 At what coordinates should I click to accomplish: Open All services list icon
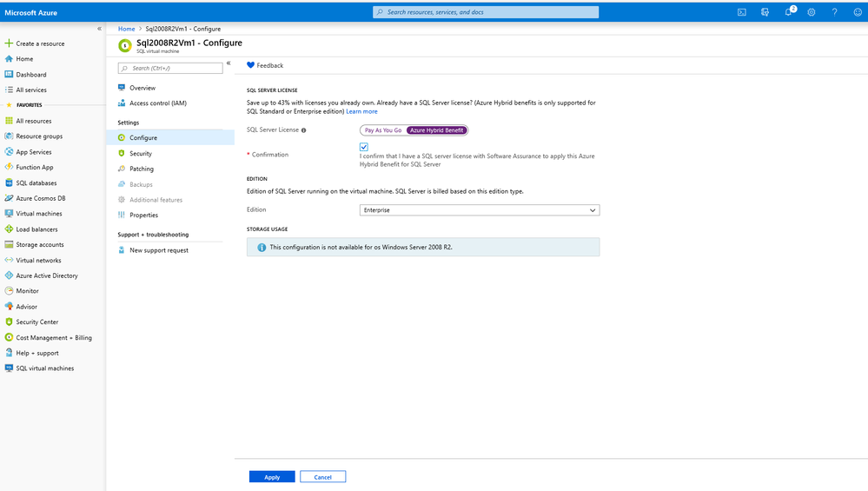[9, 90]
